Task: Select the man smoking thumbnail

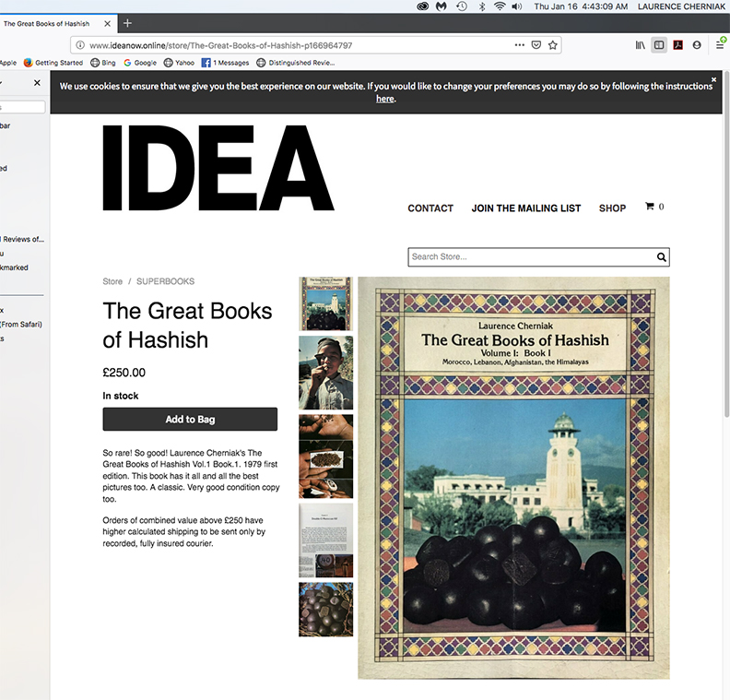Action: pos(326,373)
